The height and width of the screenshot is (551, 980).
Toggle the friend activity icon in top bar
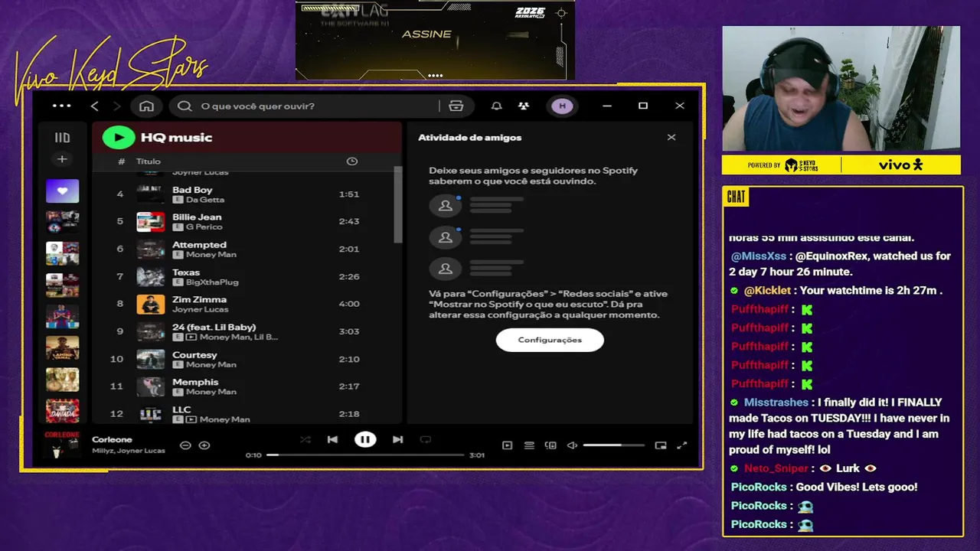coord(523,106)
